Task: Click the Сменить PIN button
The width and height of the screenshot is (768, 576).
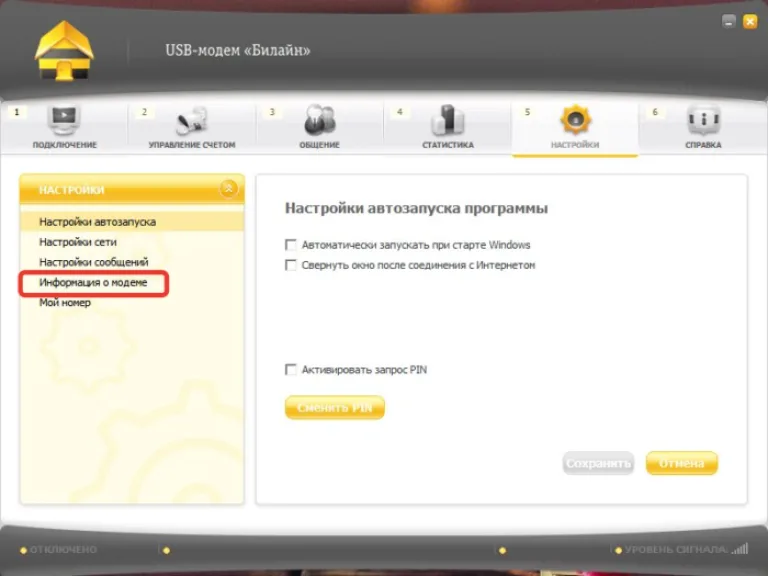Action: 335,408
